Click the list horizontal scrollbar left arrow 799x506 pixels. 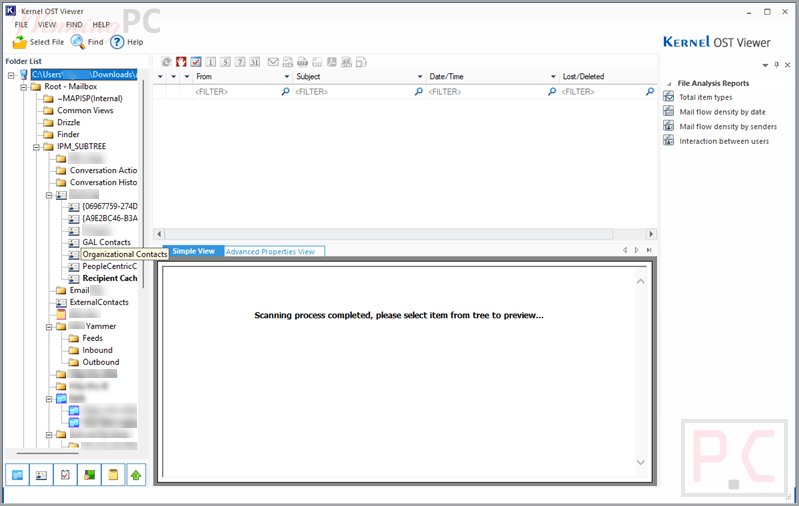159,234
